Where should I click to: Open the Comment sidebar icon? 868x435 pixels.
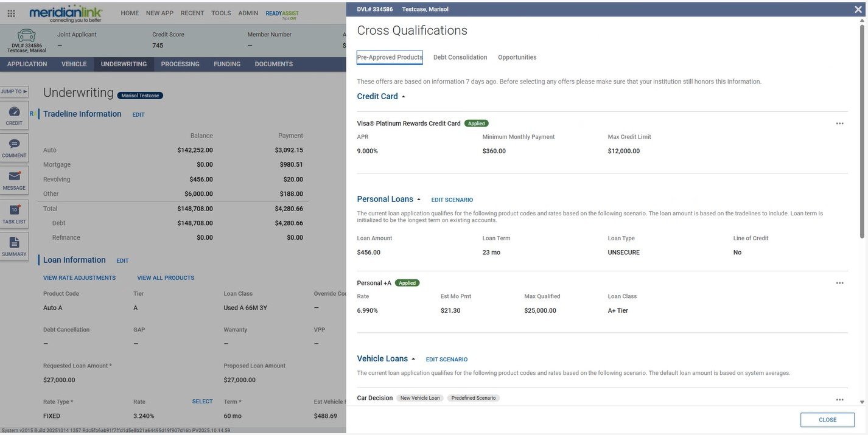pos(14,148)
